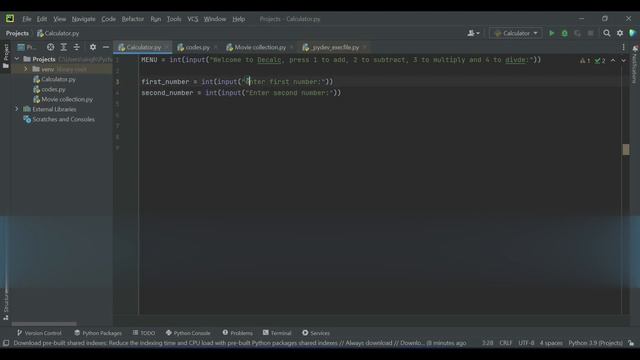This screenshot has width=640, height=360.
Task: Open Problems tool window
Action: click(238, 333)
